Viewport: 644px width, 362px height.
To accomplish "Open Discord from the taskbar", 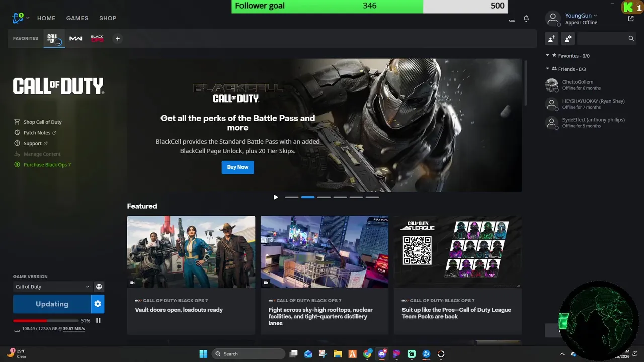I will click(382, 354).
